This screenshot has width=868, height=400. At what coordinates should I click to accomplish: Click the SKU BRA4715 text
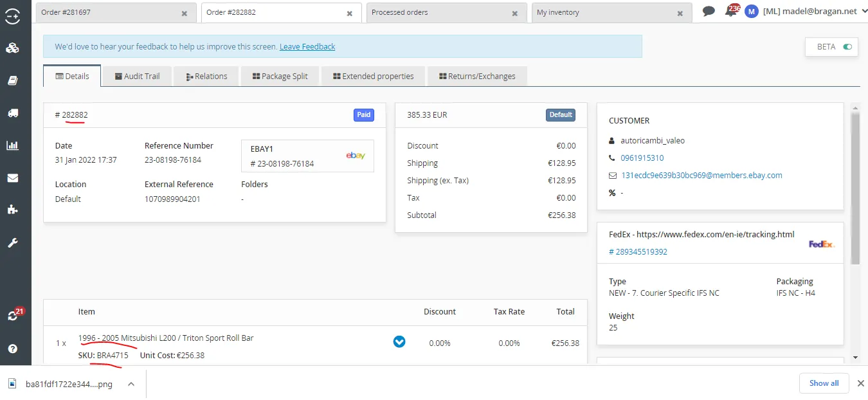tap(104, 355)
